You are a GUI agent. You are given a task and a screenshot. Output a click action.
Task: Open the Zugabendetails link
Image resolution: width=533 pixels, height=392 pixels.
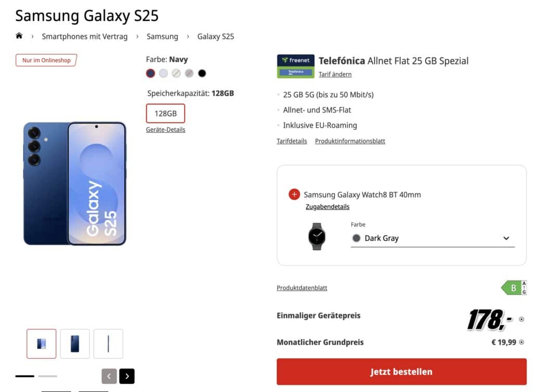point(327,207)
